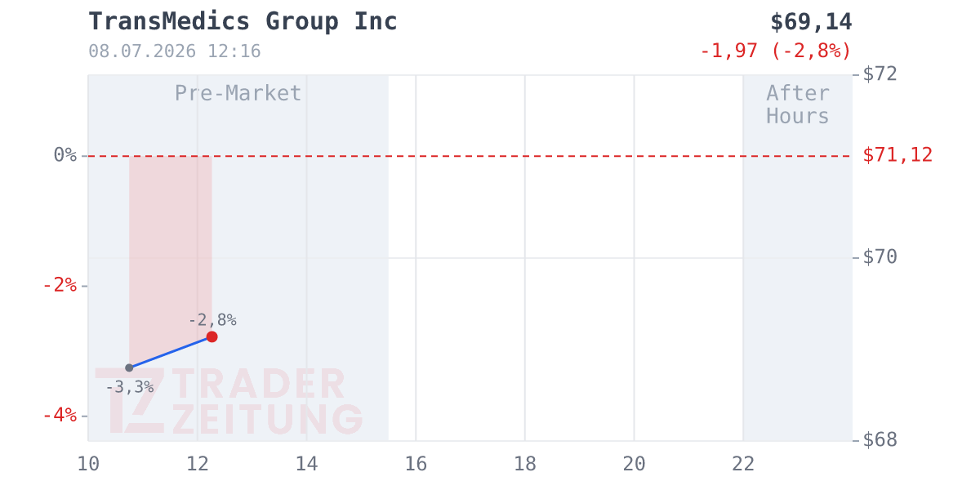
Task: Click the After Hours label
Action: tap(798, 105)
